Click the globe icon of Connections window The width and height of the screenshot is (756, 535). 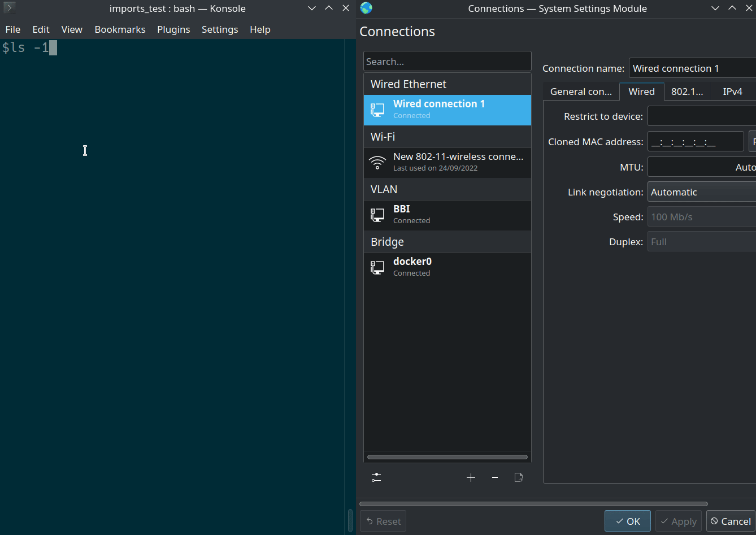(366, 8)
